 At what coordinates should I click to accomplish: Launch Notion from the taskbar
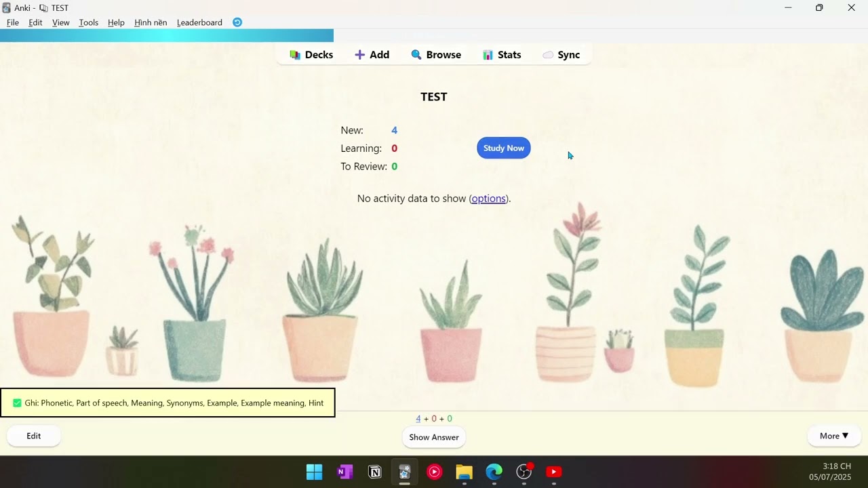pyautogui.click(x=375, y=472)
